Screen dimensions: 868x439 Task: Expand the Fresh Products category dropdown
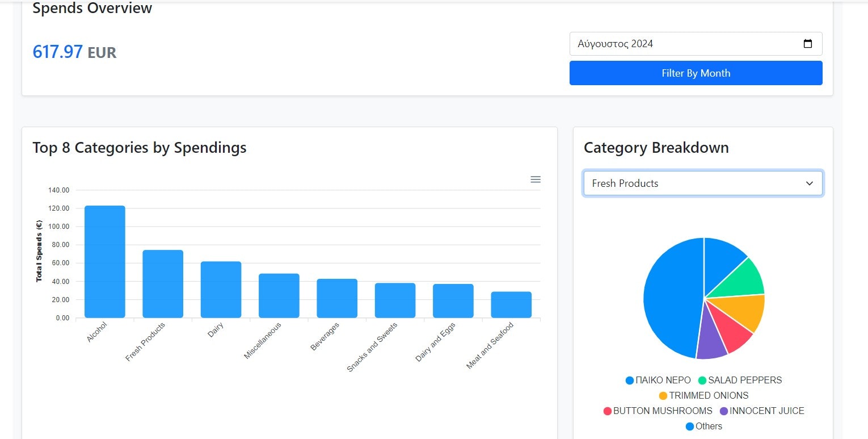point(703,183)
